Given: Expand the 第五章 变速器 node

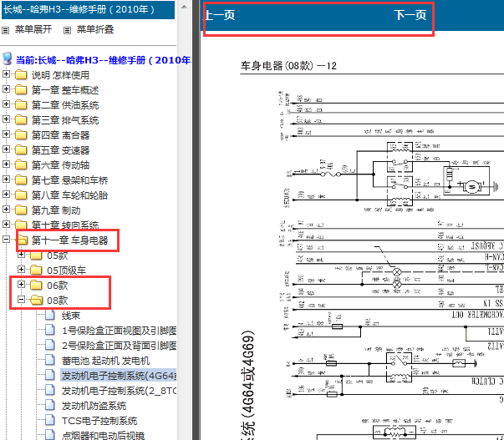Looking at the screenshot, I should click(6, 149).
